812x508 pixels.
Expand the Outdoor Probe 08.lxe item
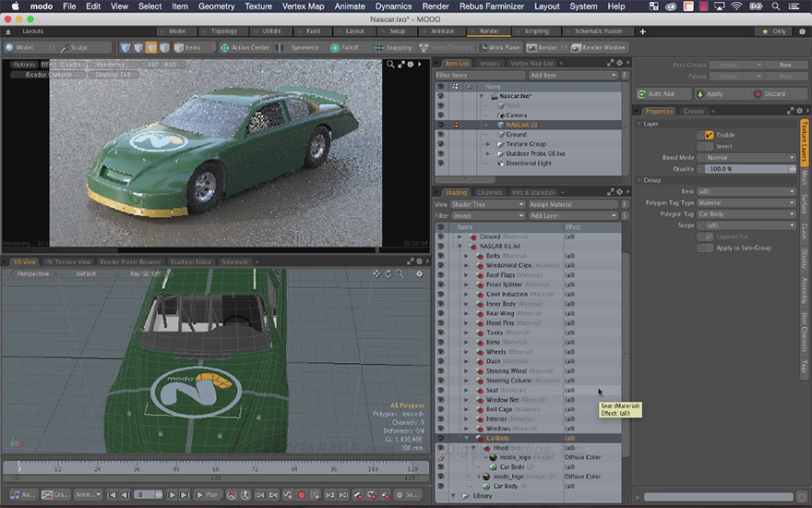tap(488, 154)
